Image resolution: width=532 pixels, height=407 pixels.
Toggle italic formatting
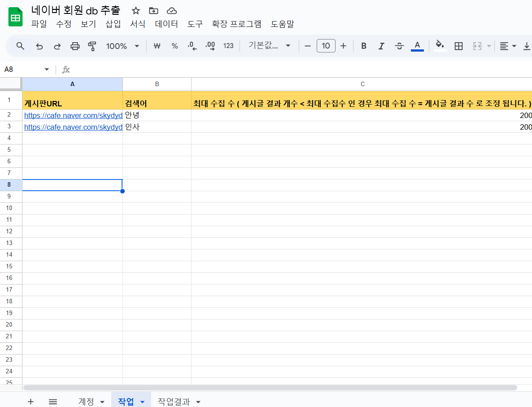[x=381, y=46]
